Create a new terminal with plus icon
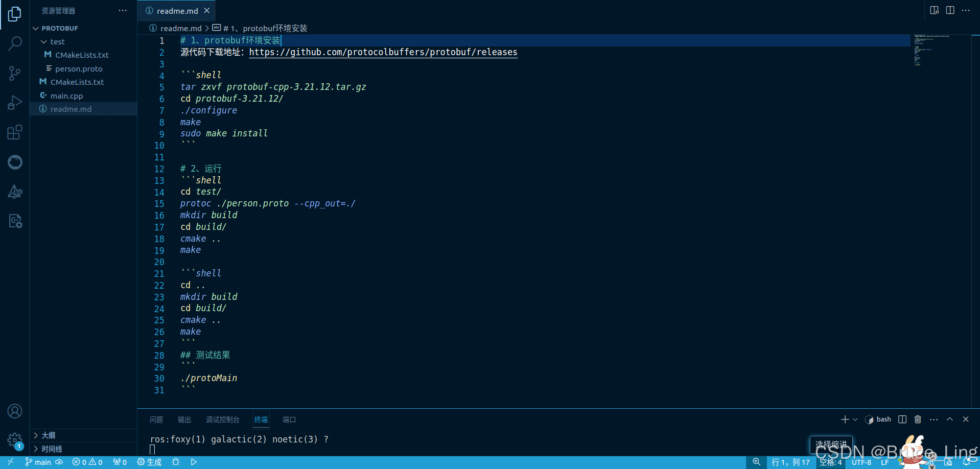Screen dimensions: 980x469 point(845,419)
